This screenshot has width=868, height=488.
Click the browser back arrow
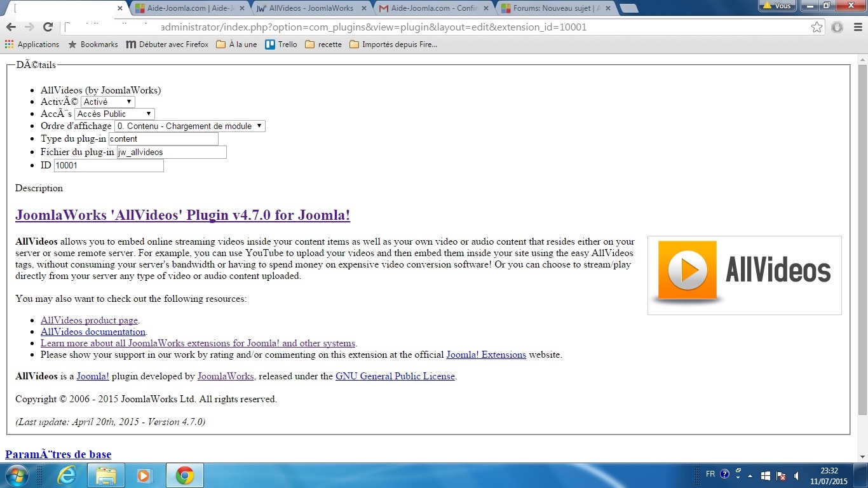[11, 27]
